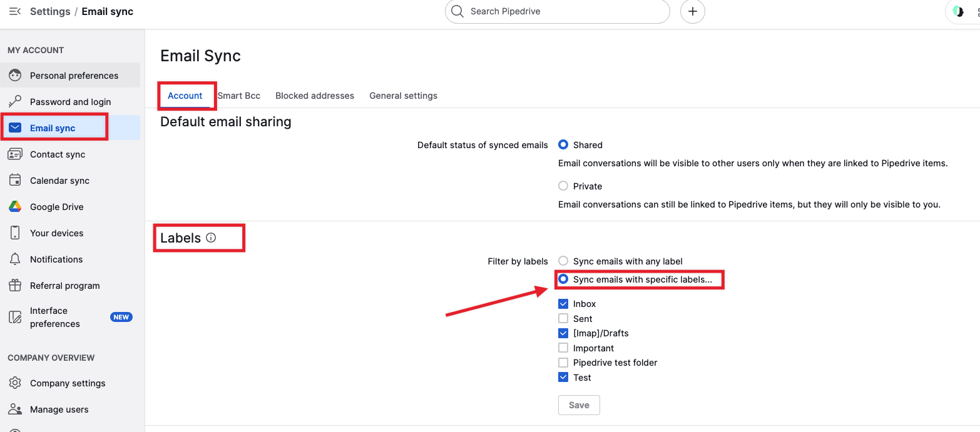Click the Password and login key icon

click(15, 102)
